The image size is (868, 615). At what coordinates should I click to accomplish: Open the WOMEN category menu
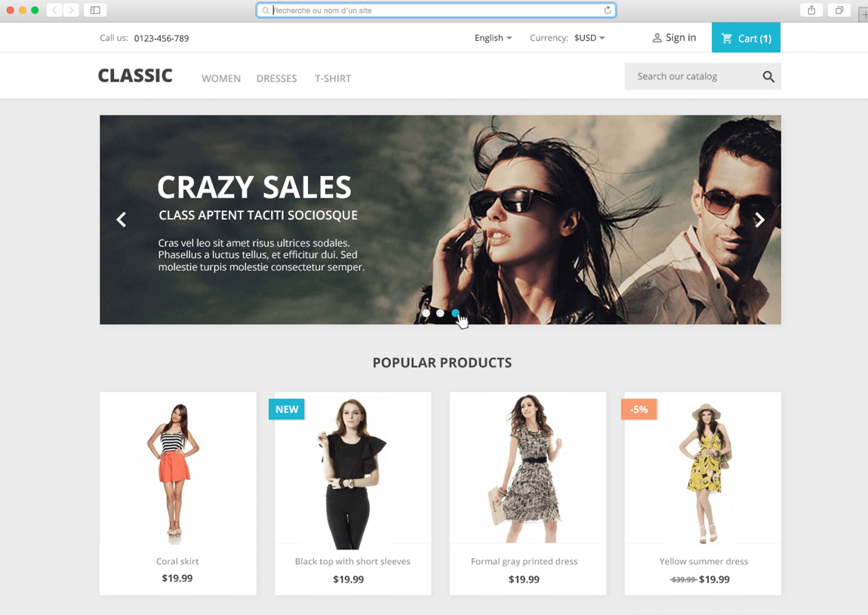coord(221,78)
